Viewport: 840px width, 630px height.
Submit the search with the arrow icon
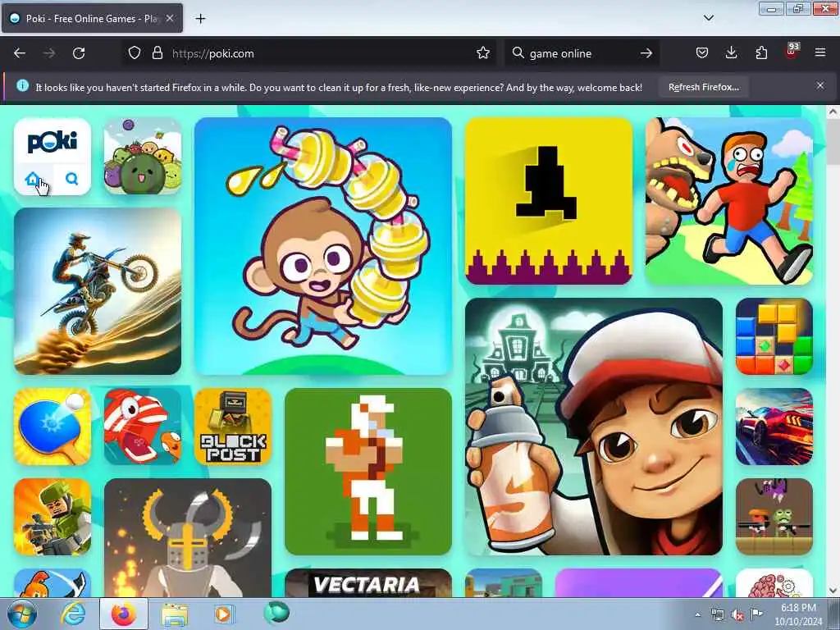pyautogui.click(x=646, y=53)
